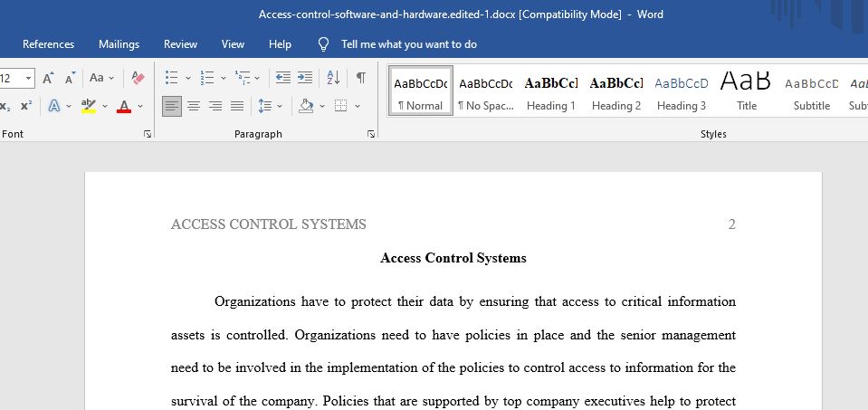Increase font size with Grow Font icon
This screenshot has width=868, height=410.
click(48, 78)
